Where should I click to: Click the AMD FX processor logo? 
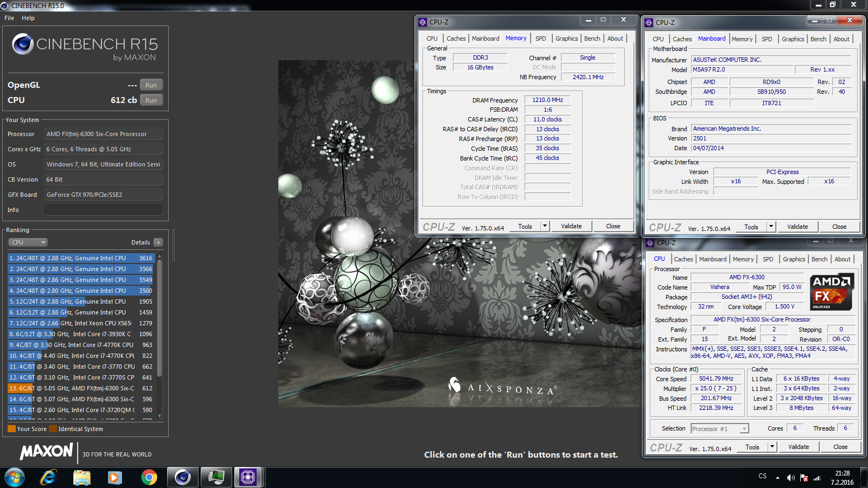point(832,291)
